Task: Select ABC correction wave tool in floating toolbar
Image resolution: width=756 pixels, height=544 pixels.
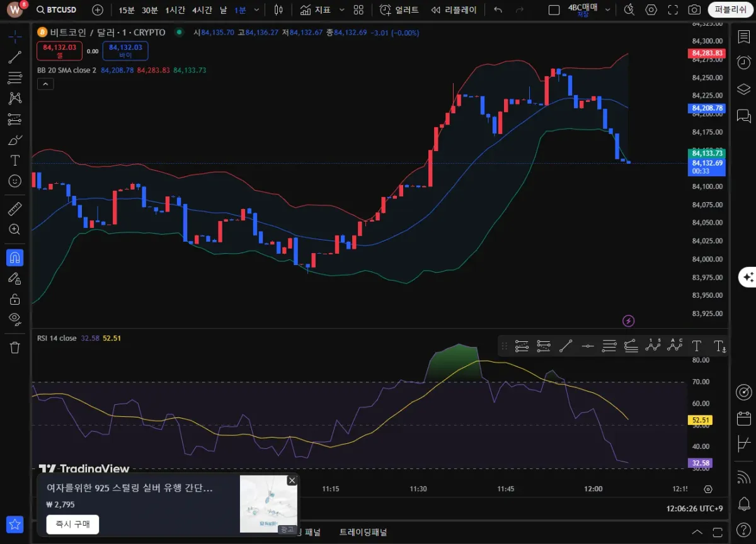Action: click(x=675, y=346)
